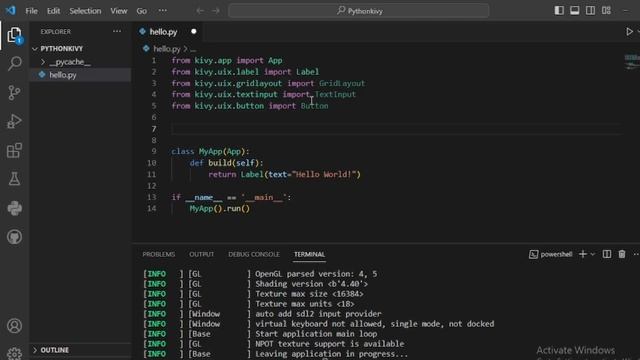Click the VS Code logo icon

[x=11, y=10]
